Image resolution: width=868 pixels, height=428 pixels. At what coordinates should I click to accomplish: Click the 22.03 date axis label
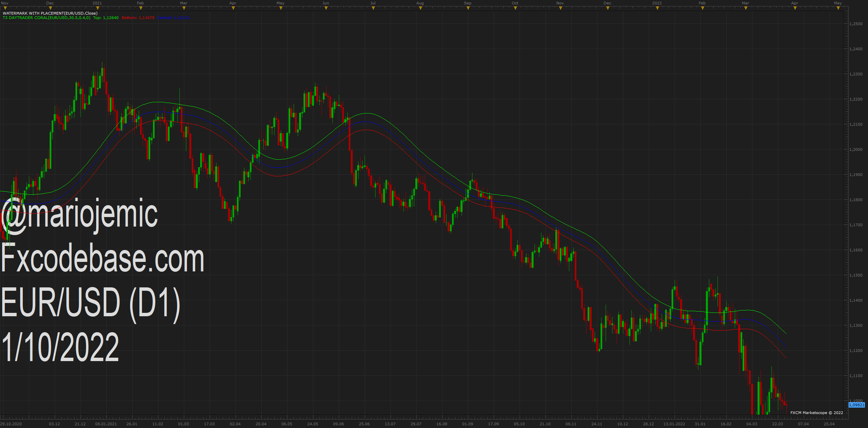[778, 424]
